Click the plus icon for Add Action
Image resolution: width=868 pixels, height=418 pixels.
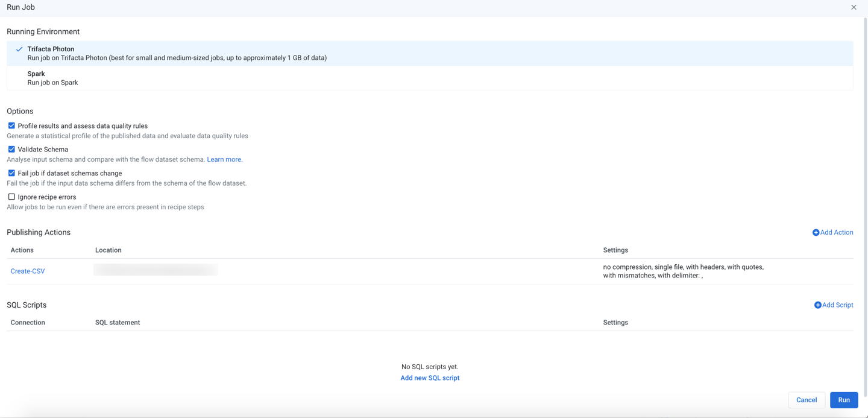816,233
